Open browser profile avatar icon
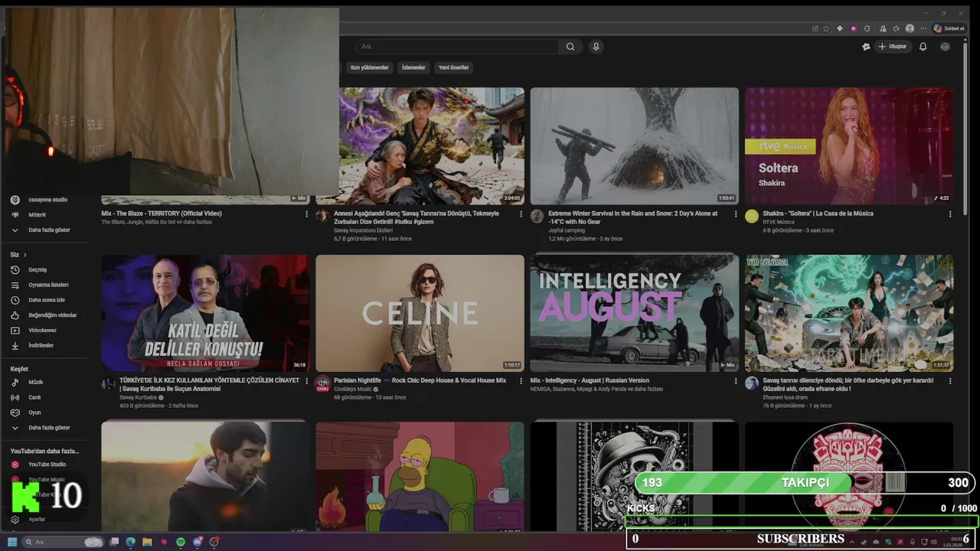The image size is (980, 551). pos(910,28)
